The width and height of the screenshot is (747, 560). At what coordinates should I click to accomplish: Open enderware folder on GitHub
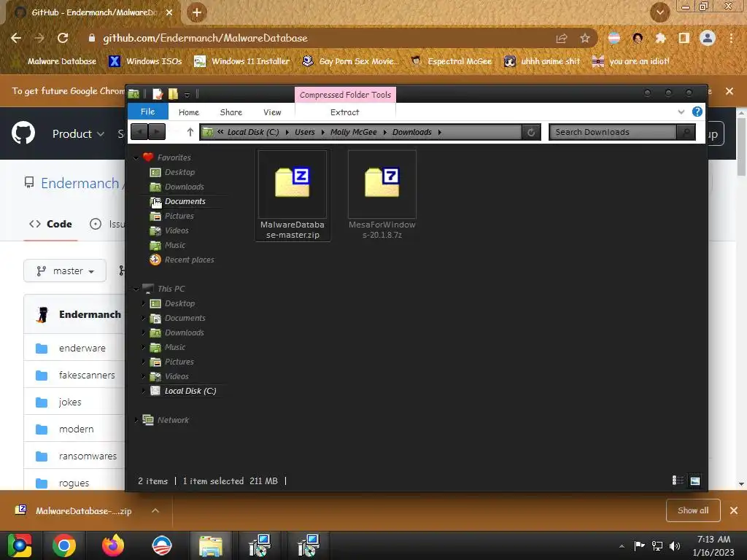click(82, 348)
